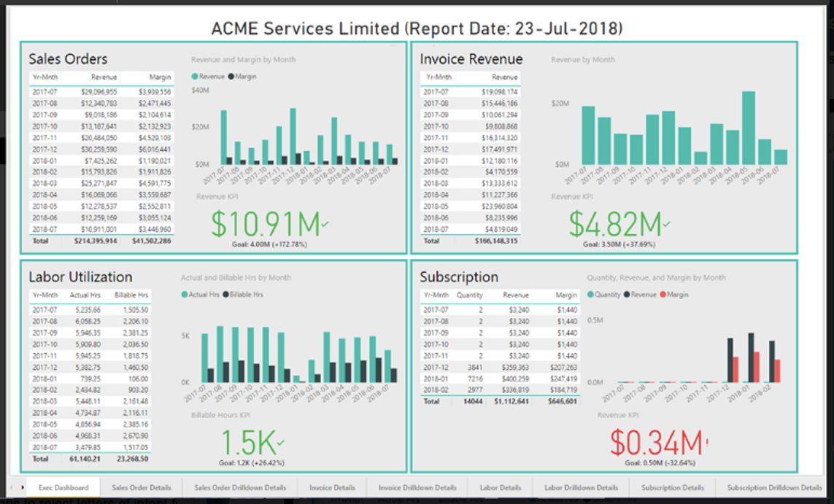Click the Invoice Revenue total $166,148,315

(496, 241)
